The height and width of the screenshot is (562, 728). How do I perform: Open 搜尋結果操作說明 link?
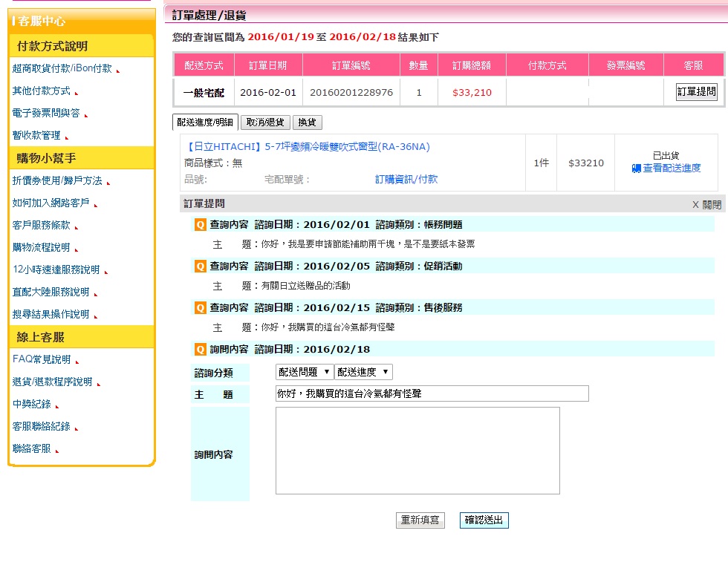click(x=51, y=315)
